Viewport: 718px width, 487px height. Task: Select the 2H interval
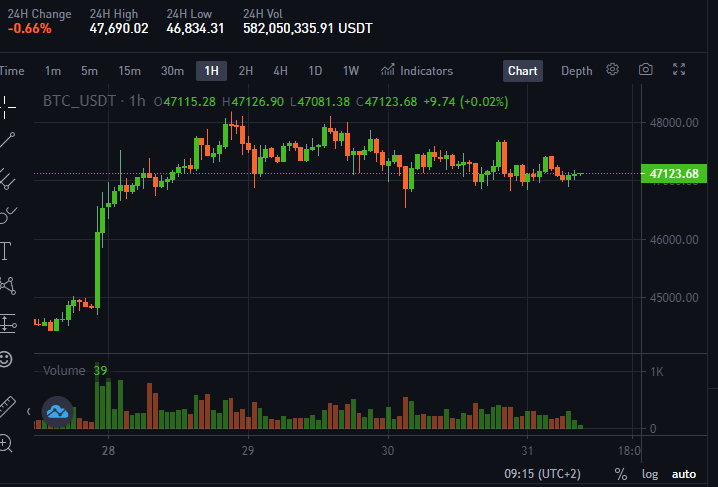pos(246,71)
